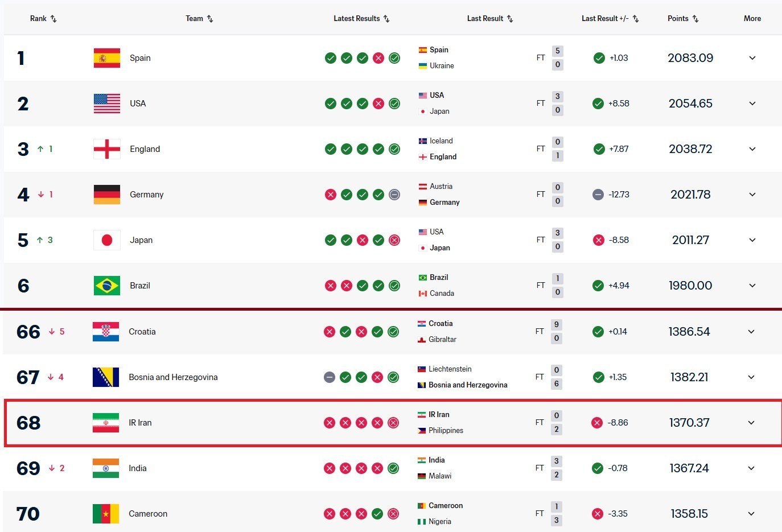Image resolution: width=782 pixels, height=532 pixels.
Task: Click England's green win icon beside +7.87
Action: [x=599, y=149]
